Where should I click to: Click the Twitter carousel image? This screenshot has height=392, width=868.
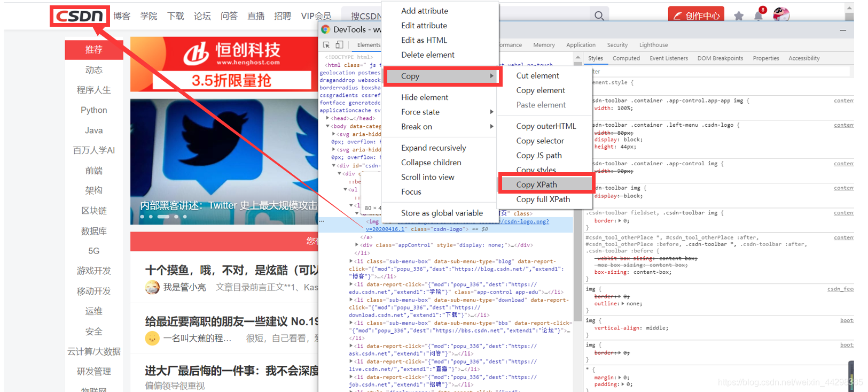224,162
